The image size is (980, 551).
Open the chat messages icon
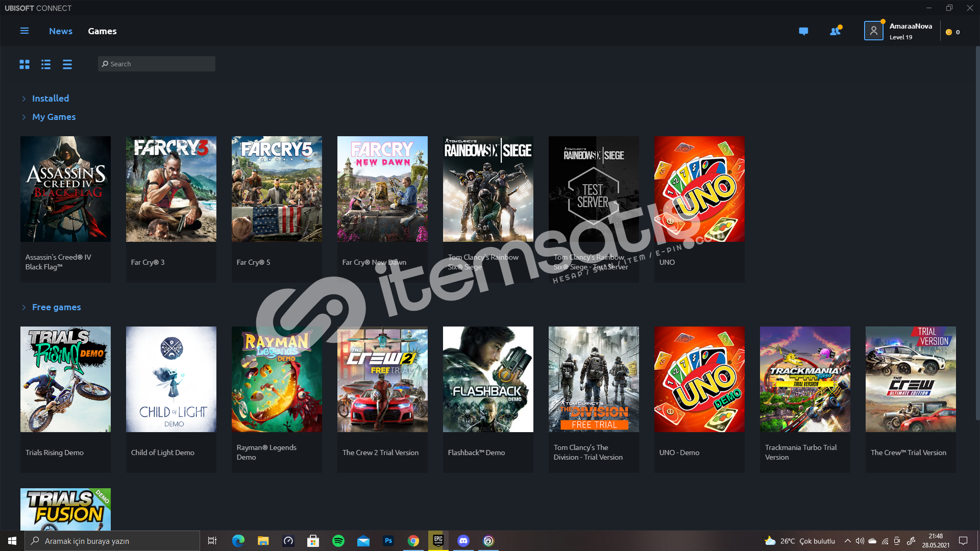point(803,32)
